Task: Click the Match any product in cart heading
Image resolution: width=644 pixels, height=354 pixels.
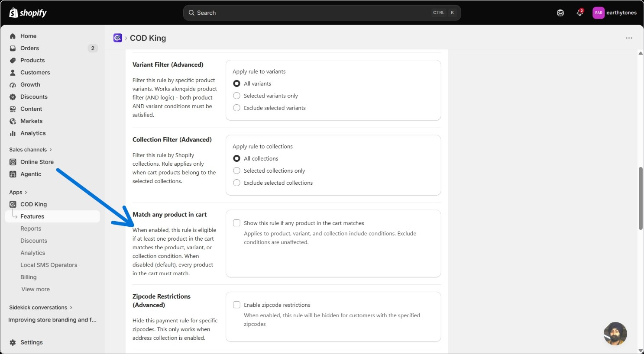Action: (x=169, y=215)
